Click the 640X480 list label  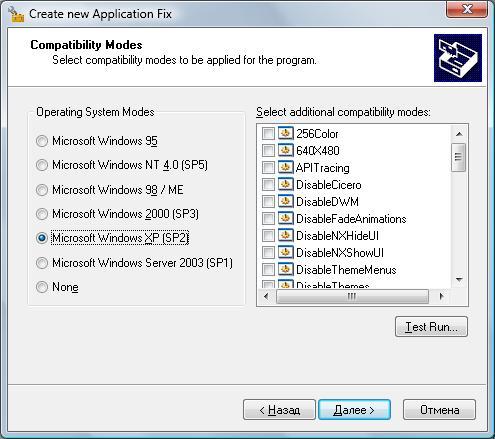(318, 151)
